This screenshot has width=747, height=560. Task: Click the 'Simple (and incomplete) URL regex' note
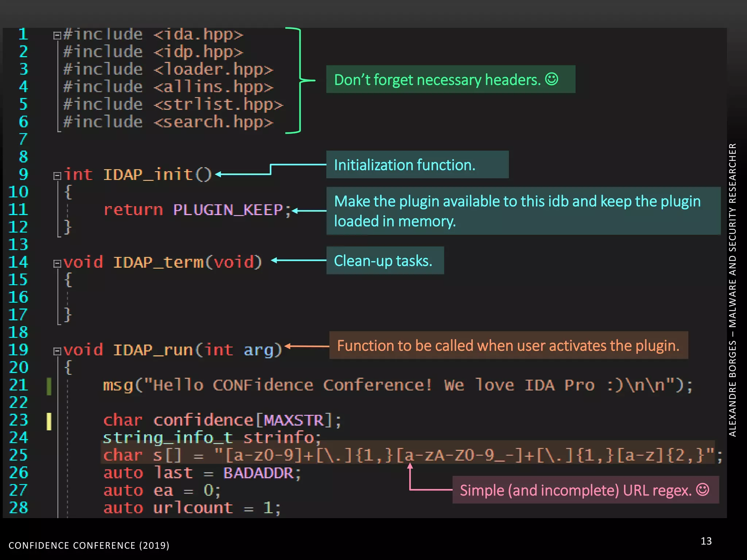(585, 490)
